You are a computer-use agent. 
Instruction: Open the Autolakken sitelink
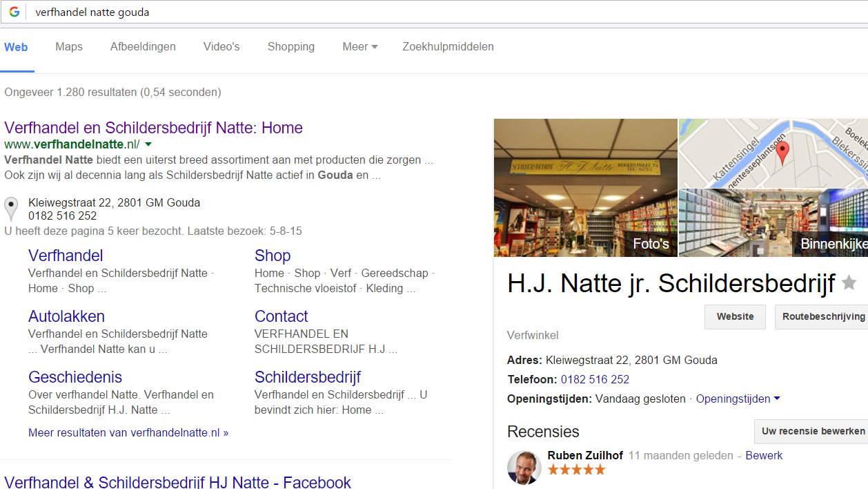pos(66,316)
